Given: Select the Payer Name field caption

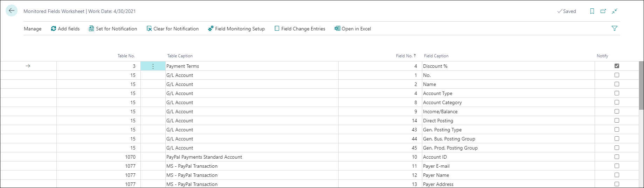Looking at the screenshot, I should click(508, 175).
